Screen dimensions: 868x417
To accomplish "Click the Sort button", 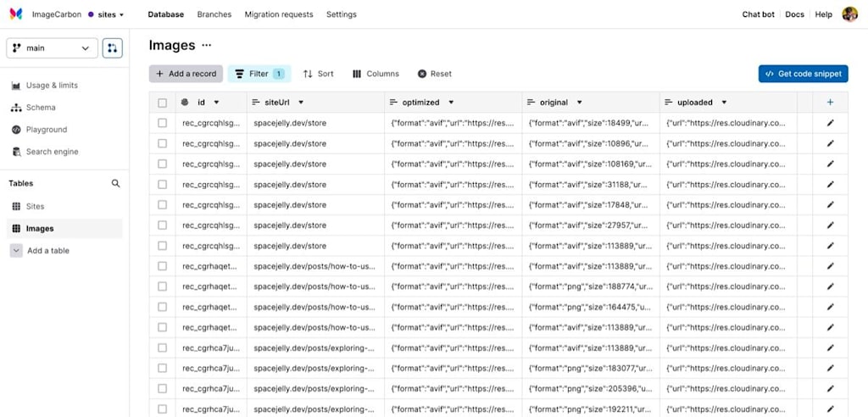I will [319, 74].
